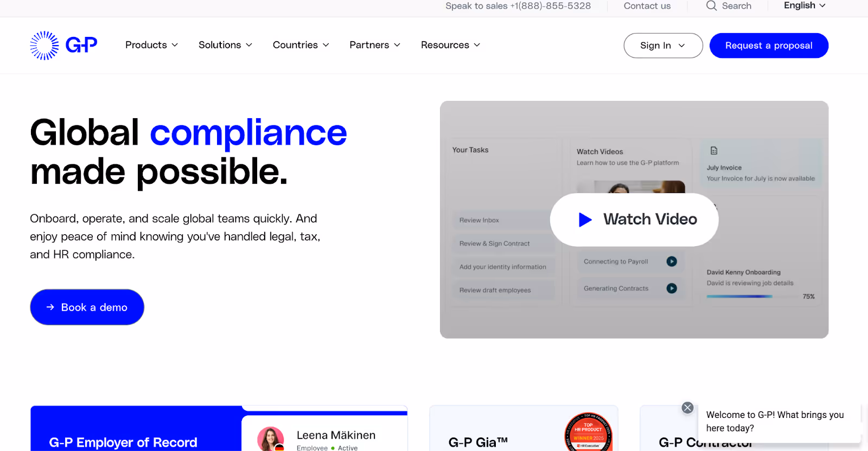This screenshot has width=868, height=451.
Task: Open the Countries dropdown
Action: [301, 45]
